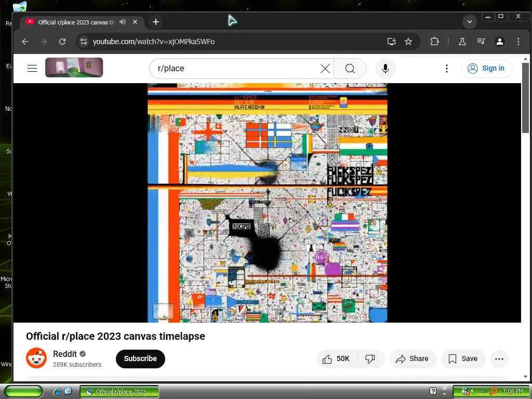Submit search with magnifier button
Screen dimensions: 532x399
coord(350,69)
